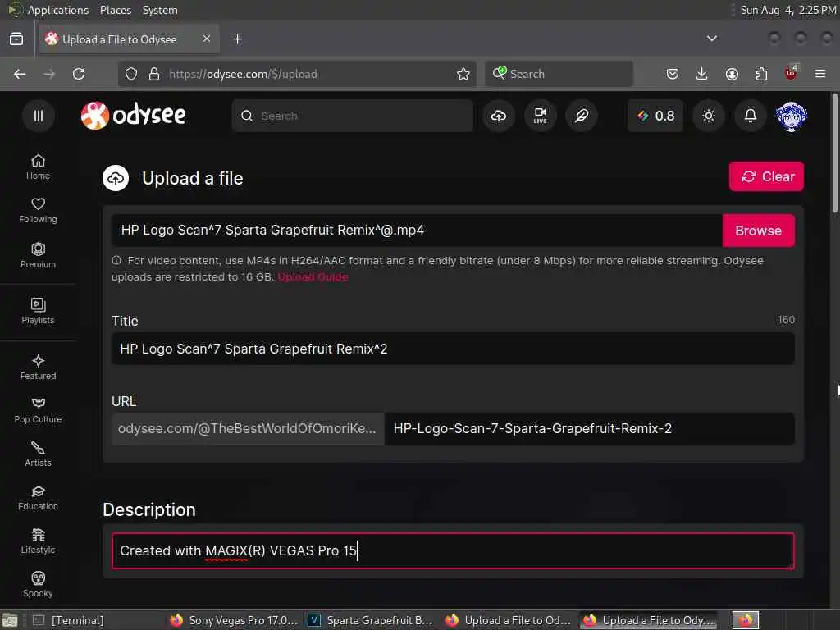This screenshot has height=630, width=840.
Task: Open Firefox account icon
Action: [x=732, y=74]
